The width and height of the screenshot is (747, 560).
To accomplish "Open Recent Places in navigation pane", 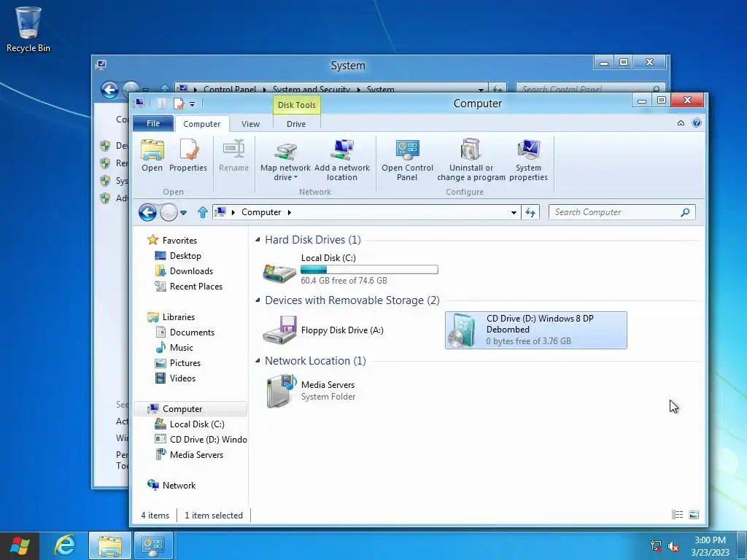I will coord(196,286).
